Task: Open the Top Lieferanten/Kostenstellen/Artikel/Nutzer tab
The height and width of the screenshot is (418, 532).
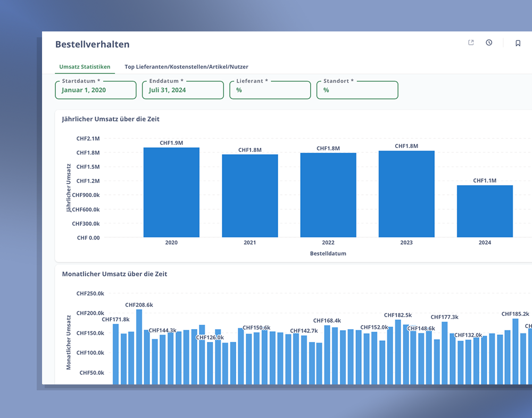Action: (x=186, y=67)
